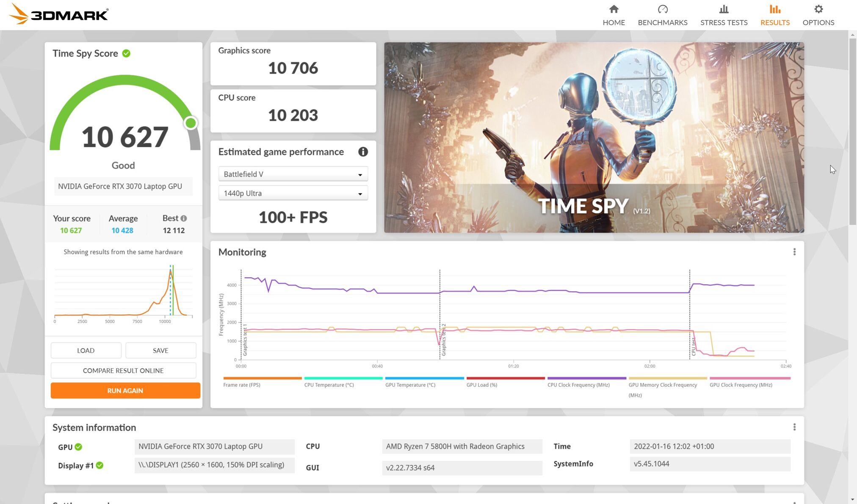Viewport: 857px width, 504px height.
Task: Go to the Home tab
Action: (614, 15)
